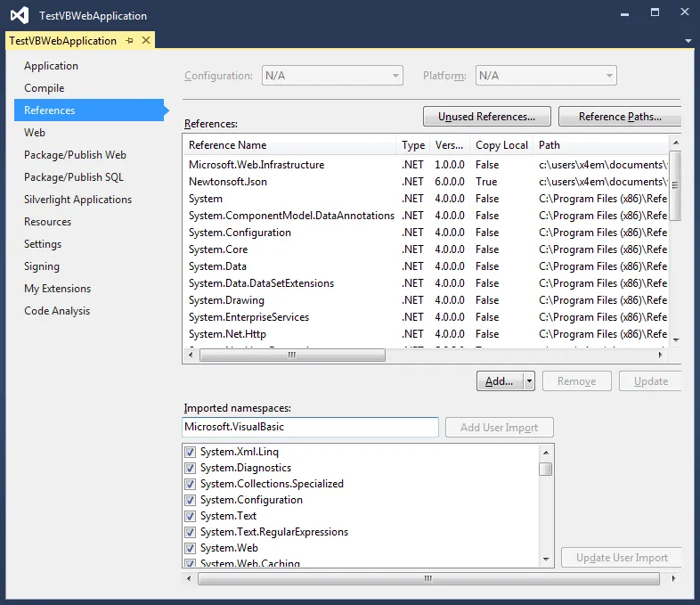Click the references list scroll-down arrow

click(676, 340)
